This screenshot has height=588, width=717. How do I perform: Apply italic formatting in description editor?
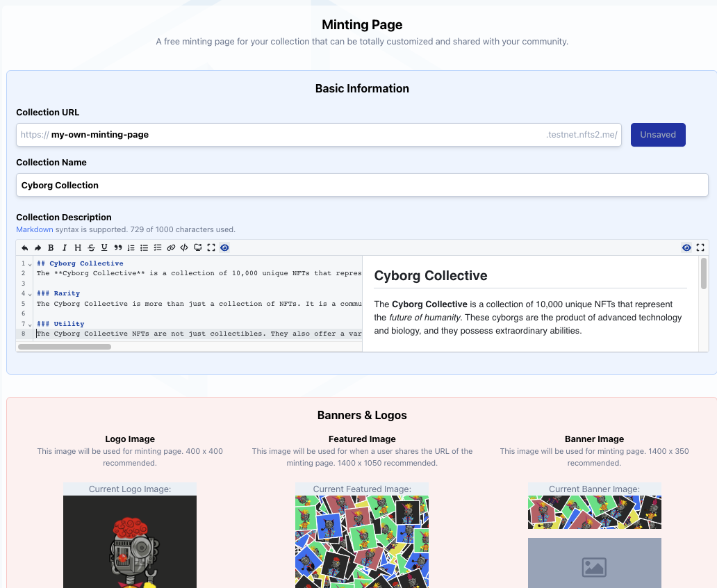(x=65, y=247)
